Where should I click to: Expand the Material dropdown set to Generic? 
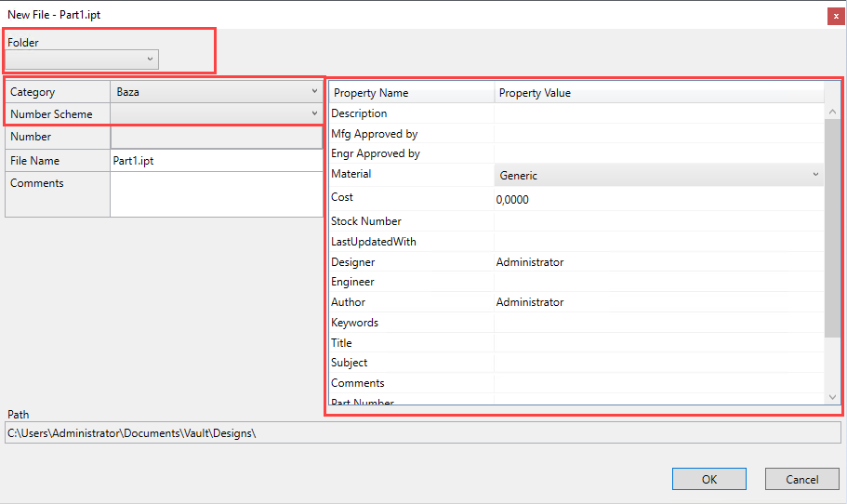click(x=658, y=175)
